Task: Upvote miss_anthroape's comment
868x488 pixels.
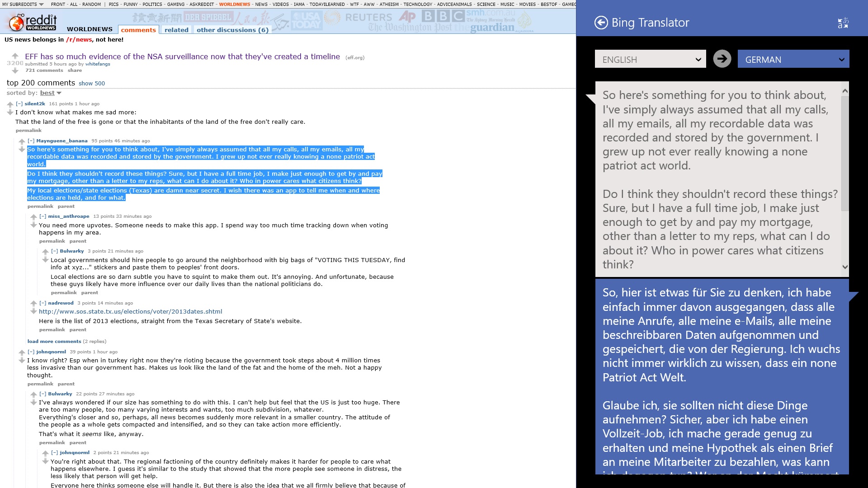Action: coord(34,217)
